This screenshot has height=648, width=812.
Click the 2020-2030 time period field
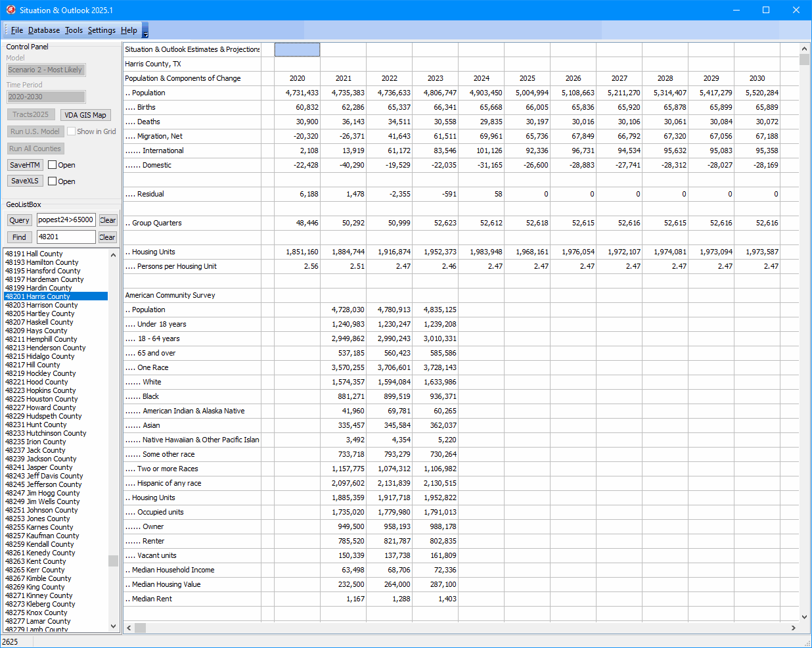(46, 97)
